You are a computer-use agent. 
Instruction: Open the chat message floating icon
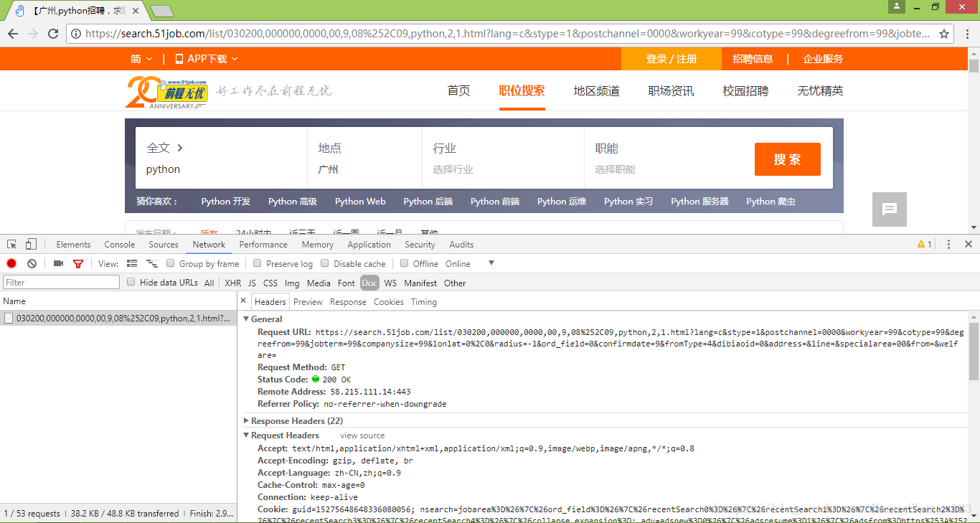click(x=890, y=209)
